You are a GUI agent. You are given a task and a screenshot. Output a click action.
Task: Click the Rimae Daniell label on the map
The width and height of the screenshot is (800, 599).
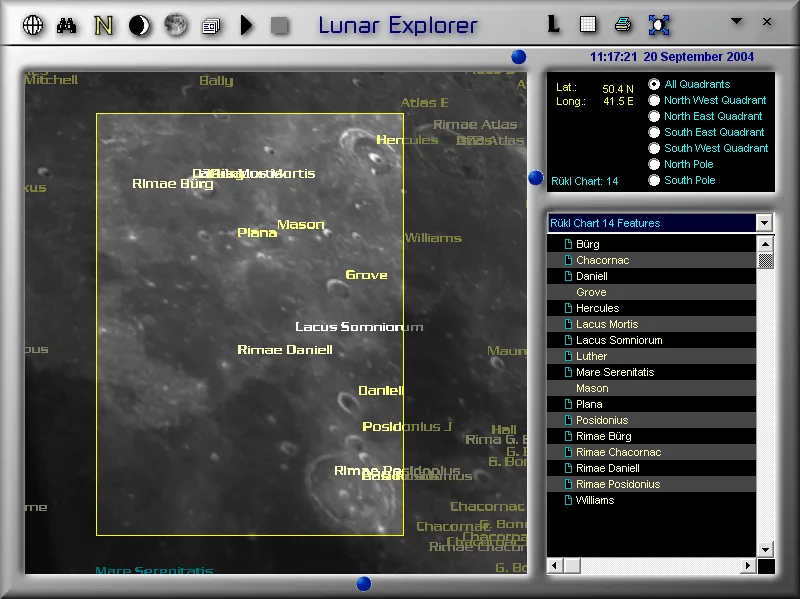coord(285,350)
